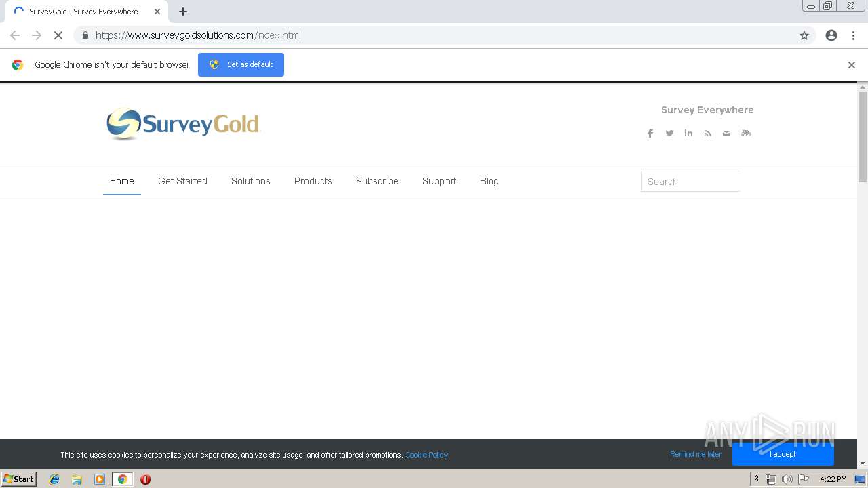This screenshot has width=868, height=488.
Task: Set Chrome as default browser
Action: point(241,64)
